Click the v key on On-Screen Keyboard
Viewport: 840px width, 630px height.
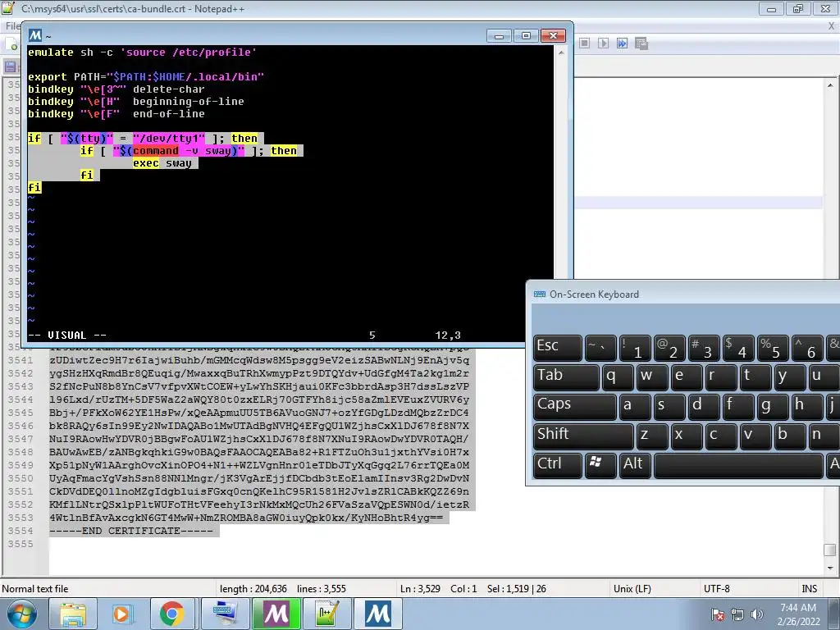click(x=756, y=436)
